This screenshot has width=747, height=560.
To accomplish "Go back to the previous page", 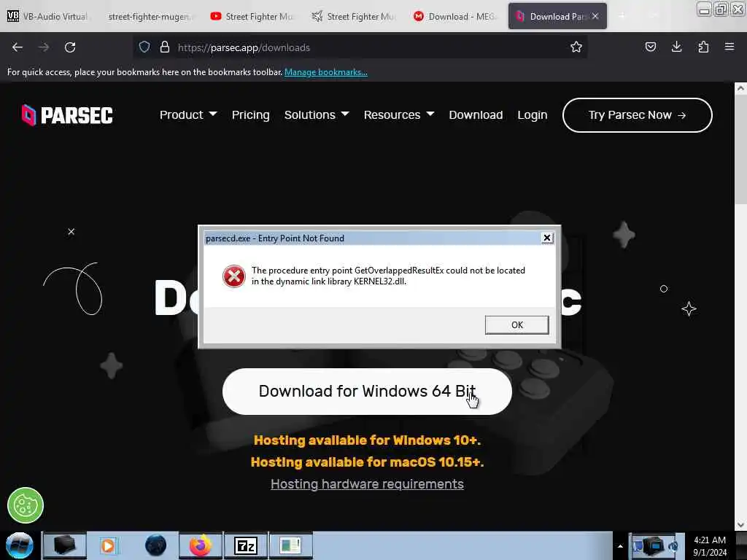I will 18,47.
